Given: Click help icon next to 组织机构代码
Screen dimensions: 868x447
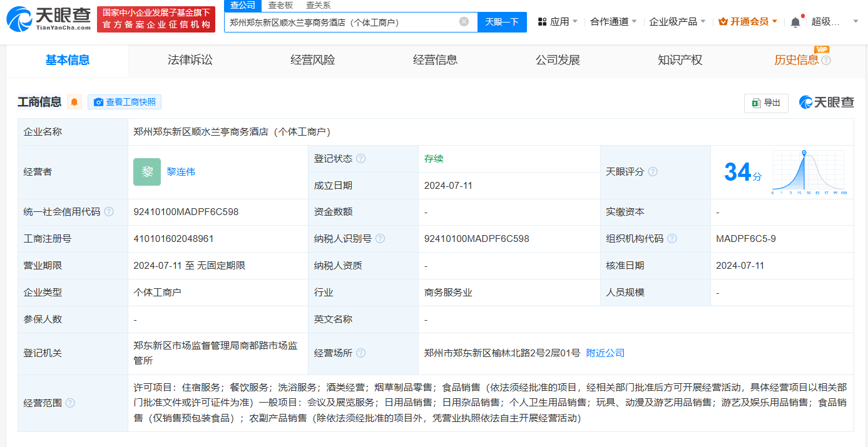Looking at the screenshot, I should point(672,239).
